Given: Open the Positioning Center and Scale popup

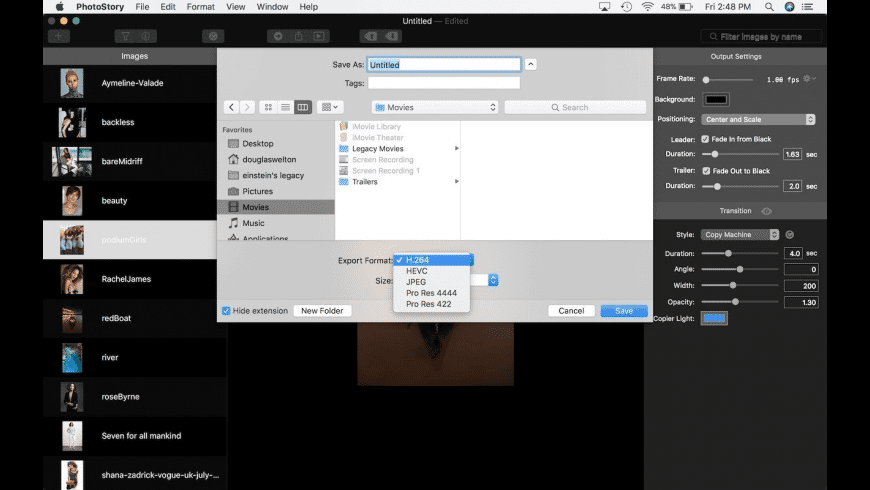Looking at the screenshot, I should click(x=758, y=119).
